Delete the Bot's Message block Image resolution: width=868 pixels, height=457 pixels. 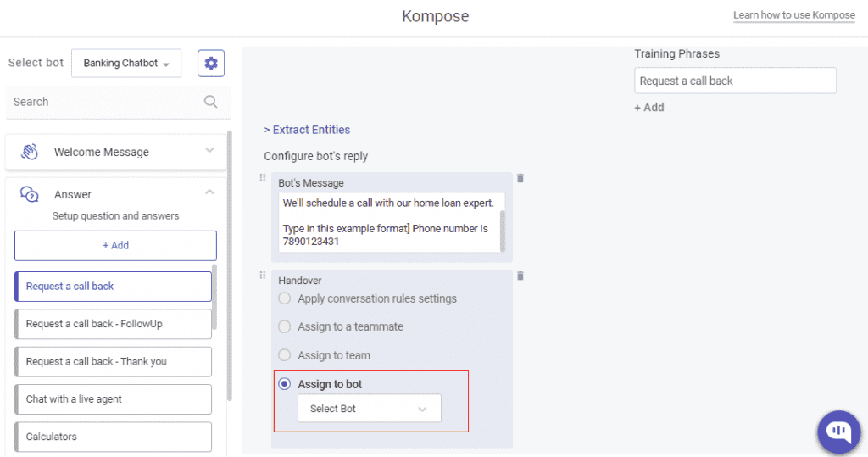click(520, 178)
